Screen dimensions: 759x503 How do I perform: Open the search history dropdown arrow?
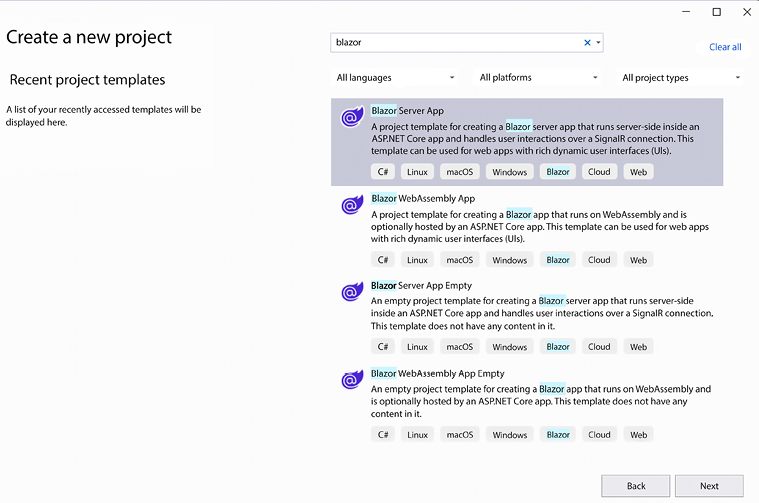coord(598,43)
